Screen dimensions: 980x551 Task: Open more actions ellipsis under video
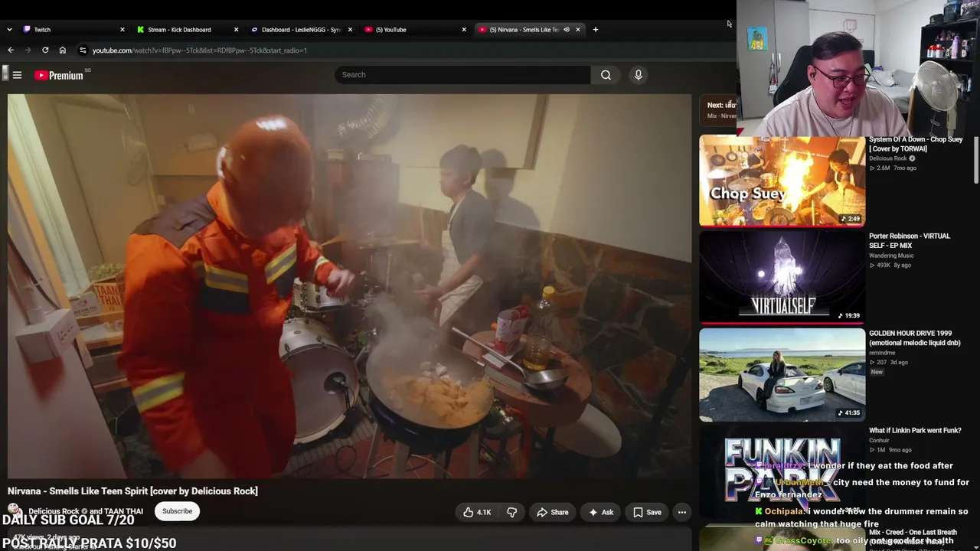(681, 512)
